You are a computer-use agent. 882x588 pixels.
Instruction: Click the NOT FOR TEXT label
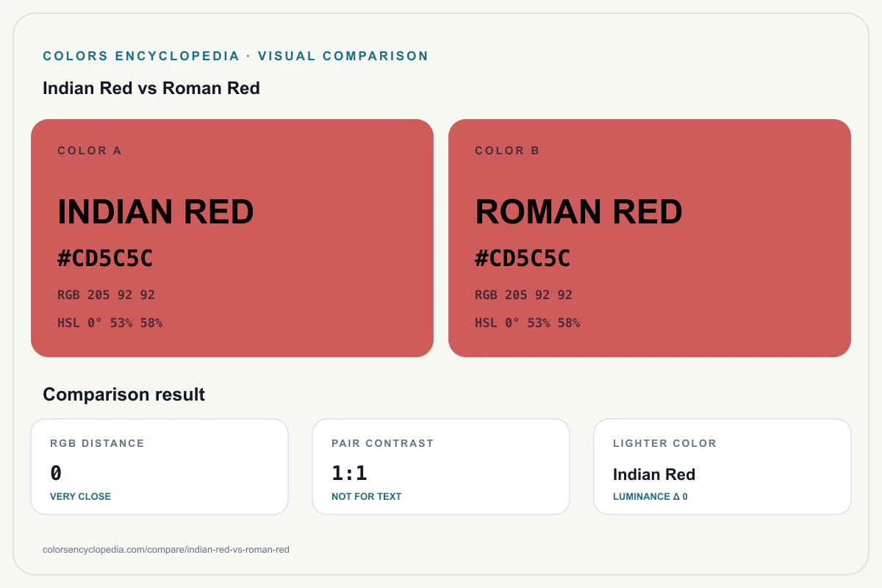(366, 496)
